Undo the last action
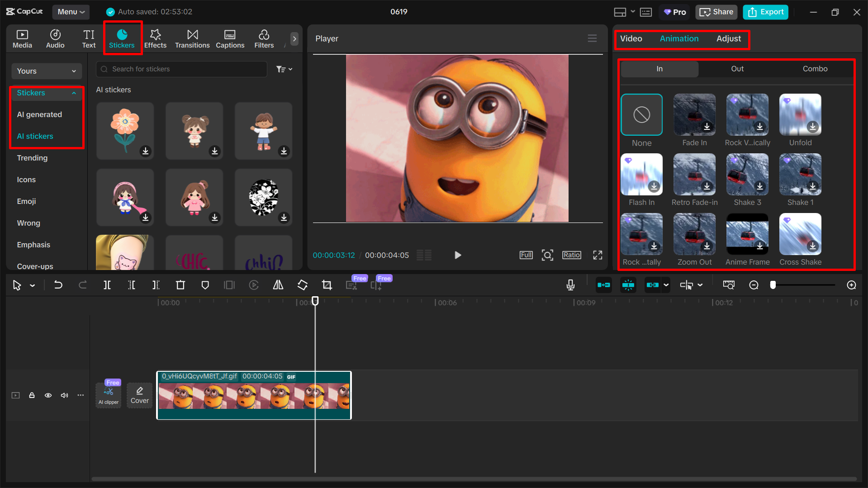This screenshot has height=488, width=868. click(x=58, y=285)
